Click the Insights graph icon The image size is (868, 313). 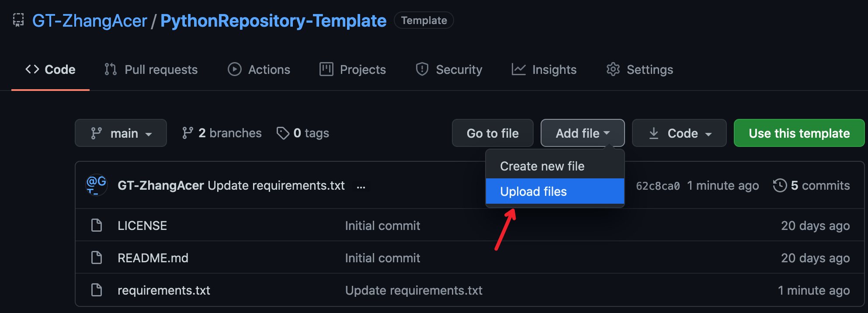pos(519,69)
